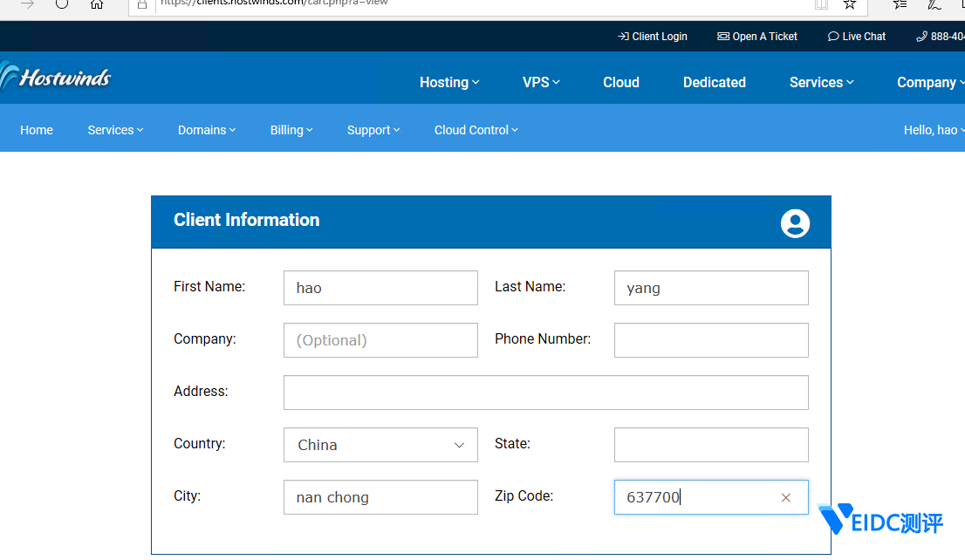
Task: Open the Cloud menu item
Action: [621, 82]
